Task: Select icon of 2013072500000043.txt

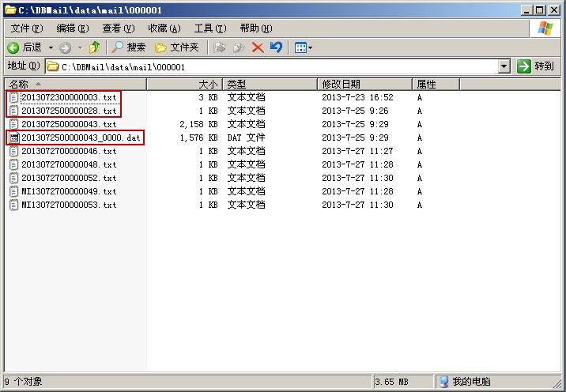Action: pos(13,124)
